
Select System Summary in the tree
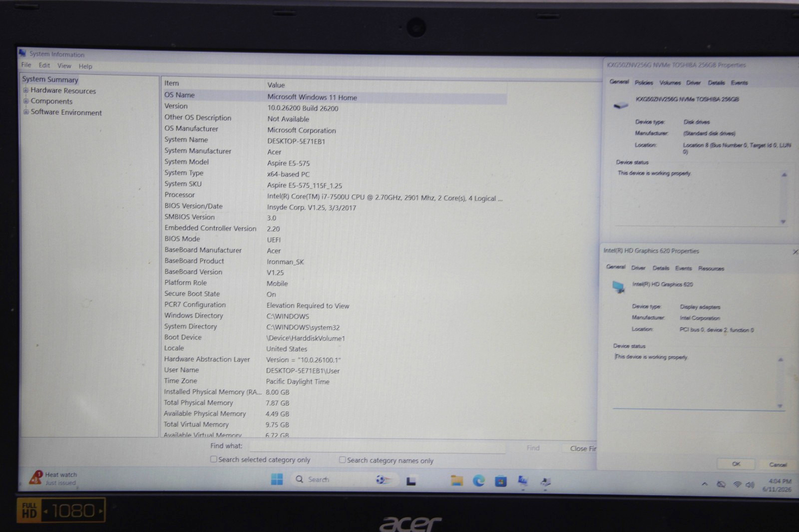[x=50, y=79]
